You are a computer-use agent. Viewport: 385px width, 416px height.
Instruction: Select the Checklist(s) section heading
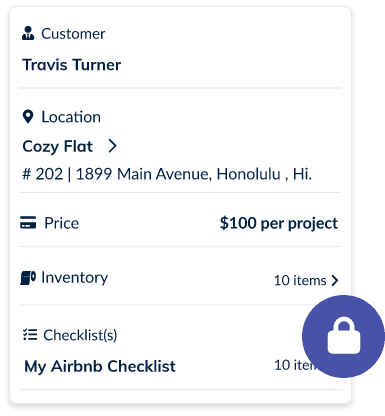click(x=80, y=335)
